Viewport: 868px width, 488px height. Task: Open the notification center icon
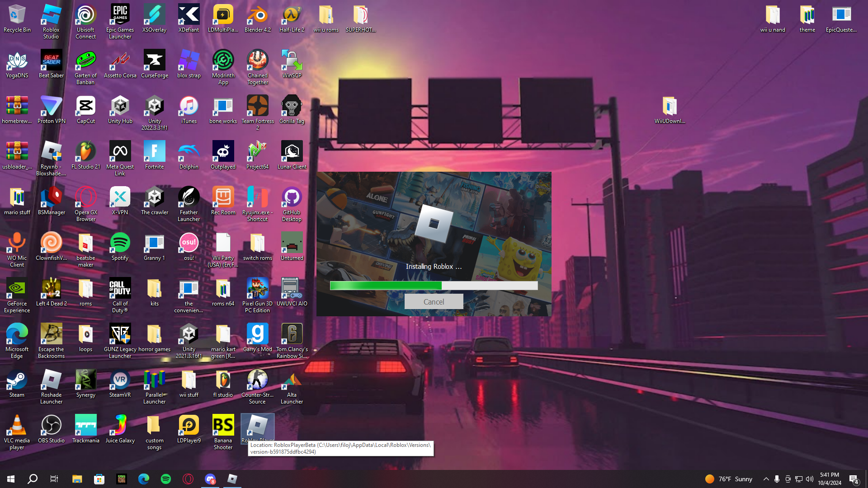(854, 479)
